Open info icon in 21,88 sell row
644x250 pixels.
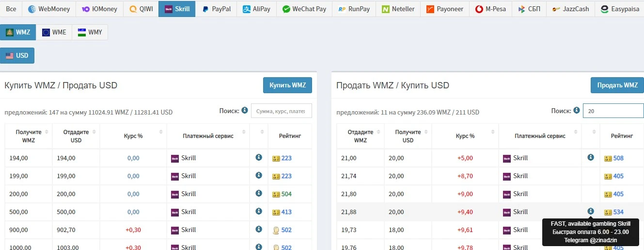(591, 211)
